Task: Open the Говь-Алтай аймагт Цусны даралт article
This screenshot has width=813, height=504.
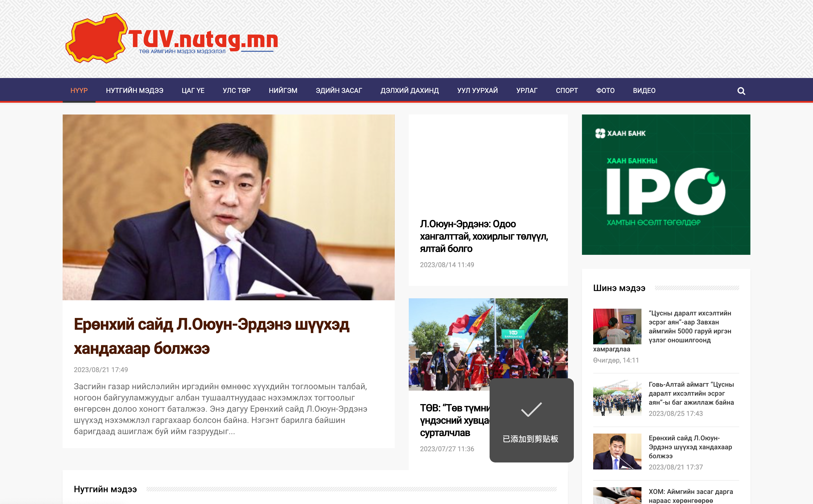Action: 691,393
